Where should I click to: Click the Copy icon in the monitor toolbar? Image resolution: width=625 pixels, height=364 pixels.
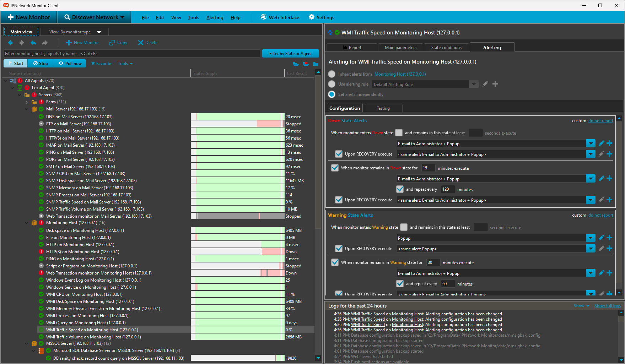(112, 43)
